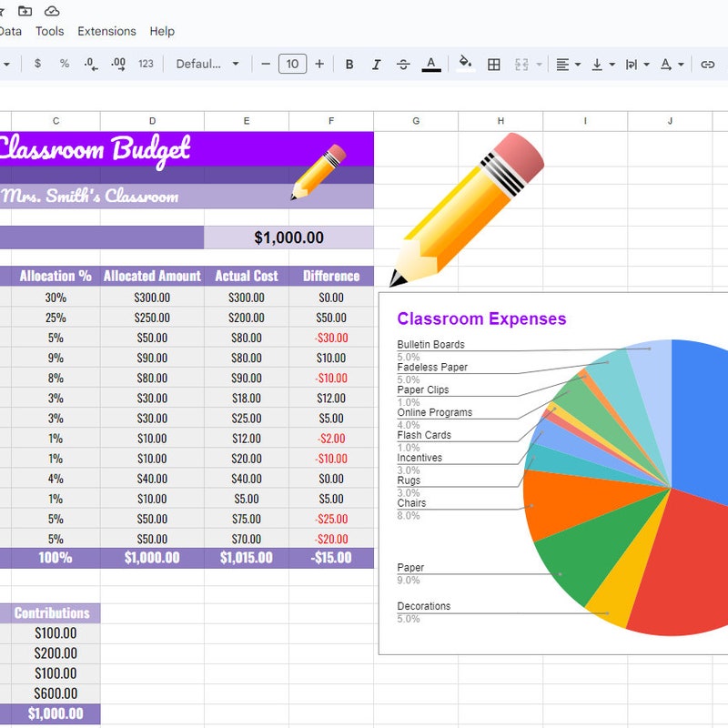Open the font family dropdown
Screen dimensions: 728x728
(x=207, y=64)
